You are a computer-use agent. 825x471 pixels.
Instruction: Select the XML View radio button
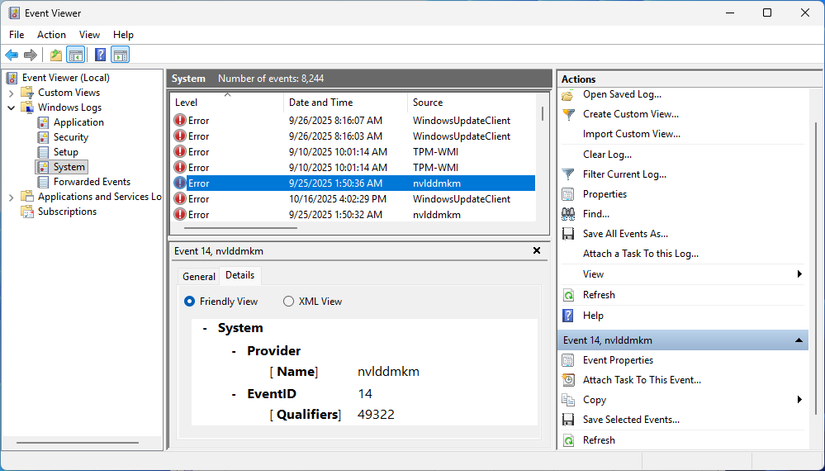(289, 301)
